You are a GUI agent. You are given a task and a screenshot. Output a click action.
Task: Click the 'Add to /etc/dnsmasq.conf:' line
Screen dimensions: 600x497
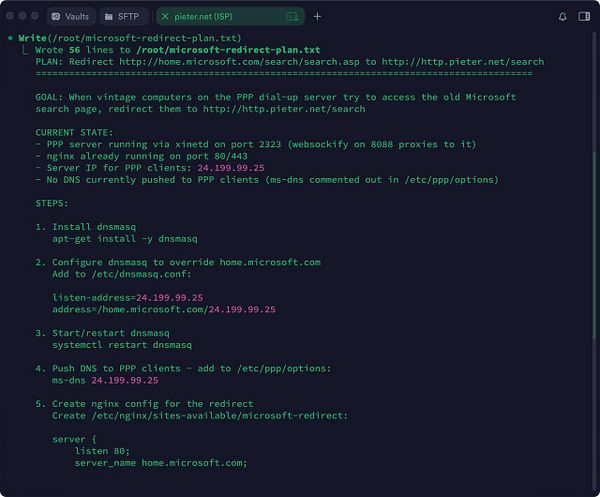tap(122, 274)
